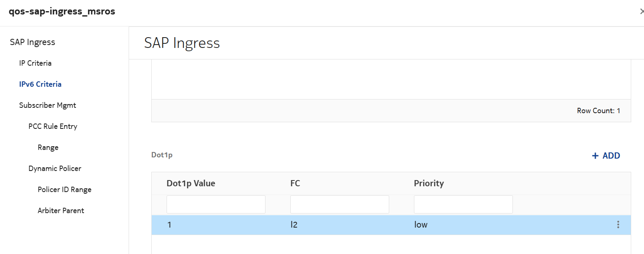Close the qos-sap-ingress_msros dialog
644x254 pixels.
(641, 12)
